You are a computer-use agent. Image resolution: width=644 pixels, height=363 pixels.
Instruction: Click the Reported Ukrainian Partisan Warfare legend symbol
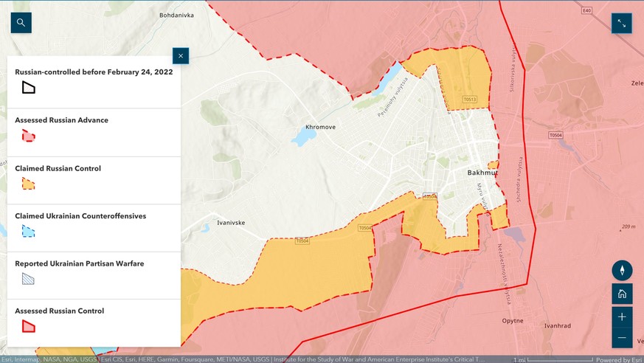28,279
